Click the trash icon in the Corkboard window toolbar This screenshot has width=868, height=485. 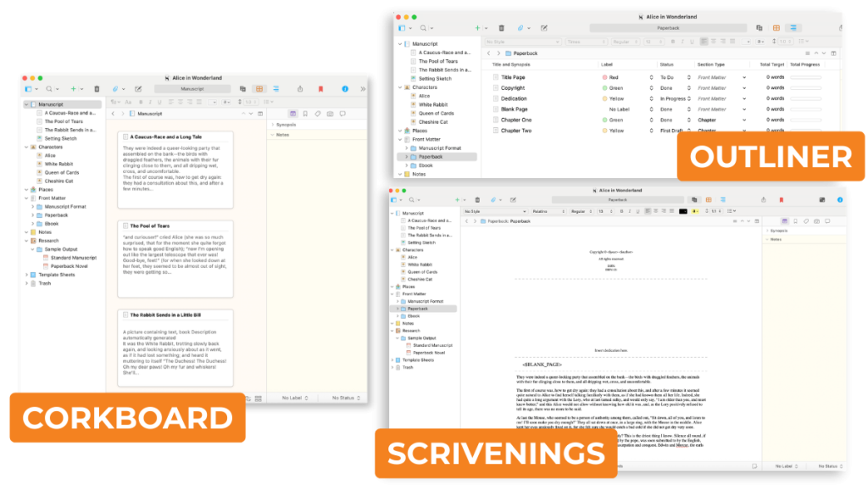pyautogui.click(x=97, y=88)
